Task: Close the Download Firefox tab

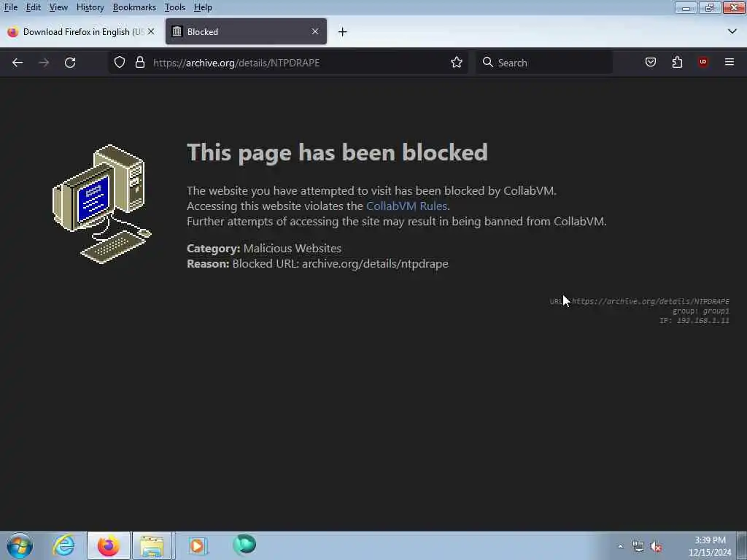Action: [151, 31]
